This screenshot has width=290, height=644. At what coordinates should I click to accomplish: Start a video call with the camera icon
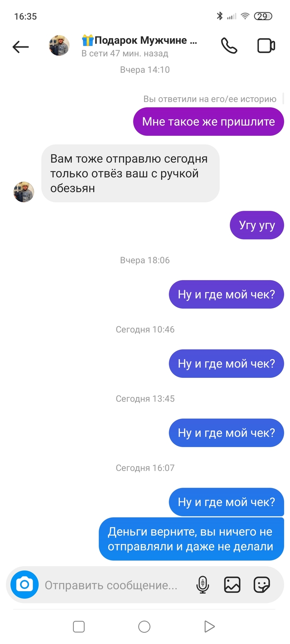(x=266, y=46)
